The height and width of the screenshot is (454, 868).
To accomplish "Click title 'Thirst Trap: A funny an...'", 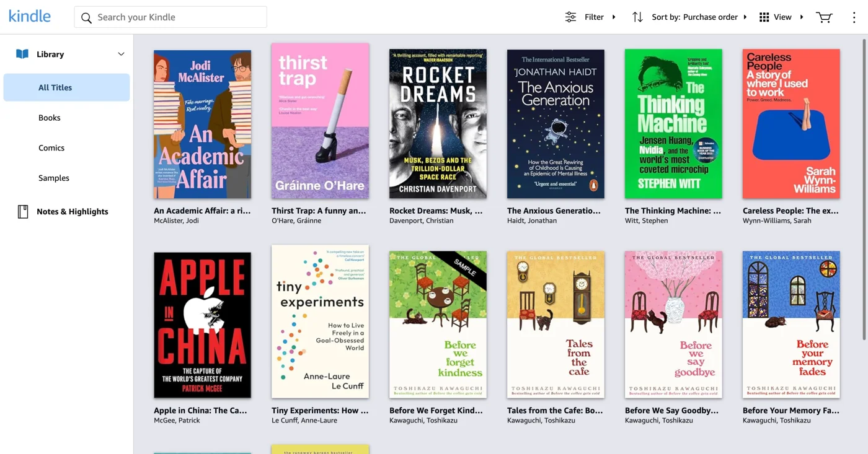I will 319,211.
